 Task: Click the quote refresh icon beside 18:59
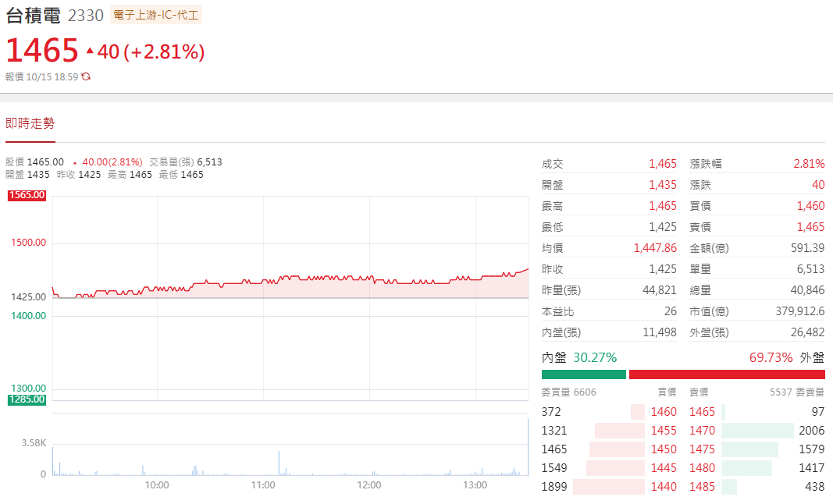pos(86,76)
